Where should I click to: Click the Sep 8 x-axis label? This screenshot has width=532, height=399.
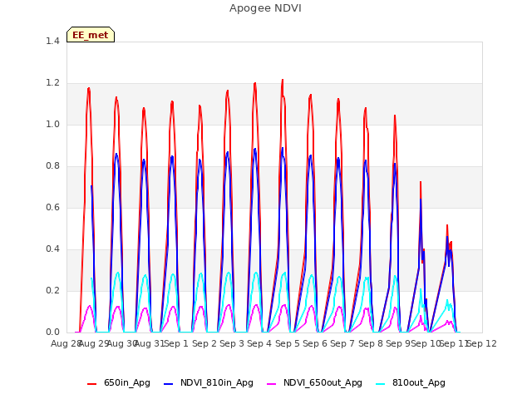tap(371, 343)
